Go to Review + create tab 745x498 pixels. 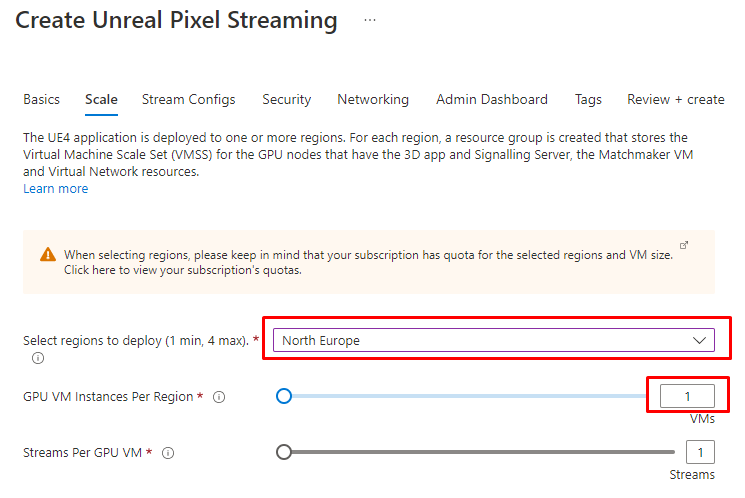click(676, 99)
